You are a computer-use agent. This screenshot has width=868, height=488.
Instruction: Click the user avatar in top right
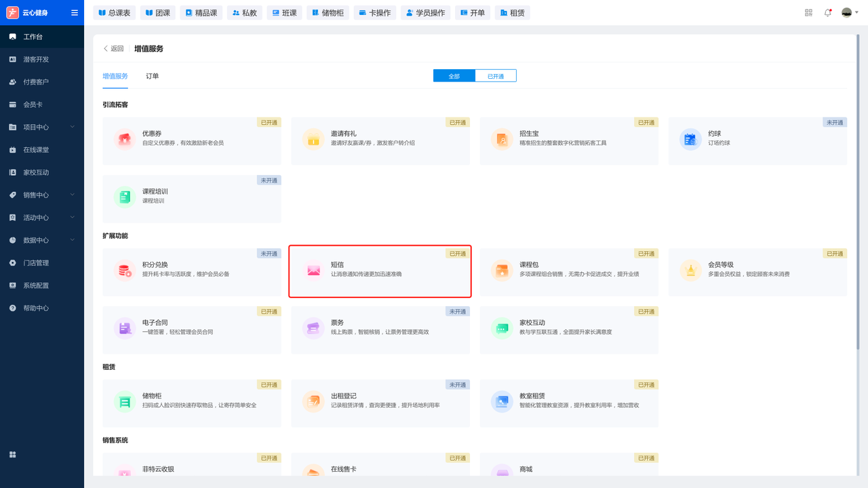(x=847, y=13)
